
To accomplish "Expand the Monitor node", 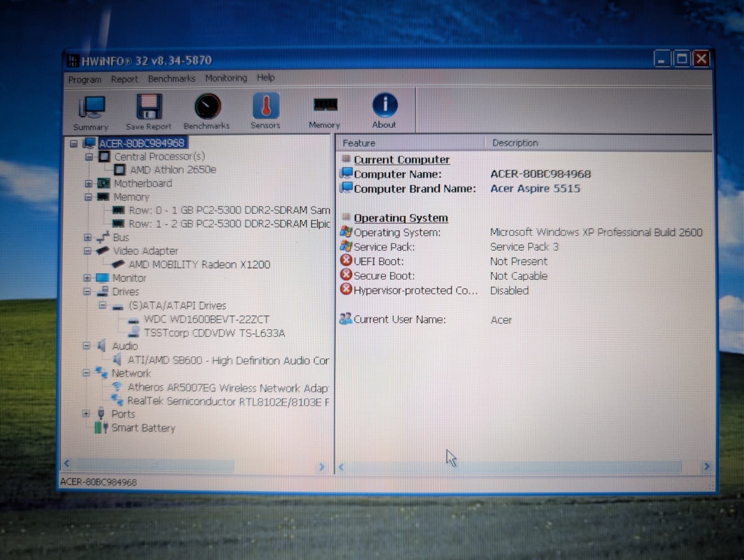I will pyautogui.click(x=87, y=278).
